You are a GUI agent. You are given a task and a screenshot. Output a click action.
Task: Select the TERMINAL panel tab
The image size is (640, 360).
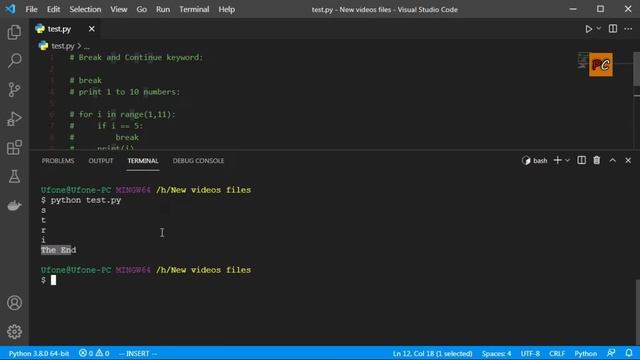(x=143, y=161)
